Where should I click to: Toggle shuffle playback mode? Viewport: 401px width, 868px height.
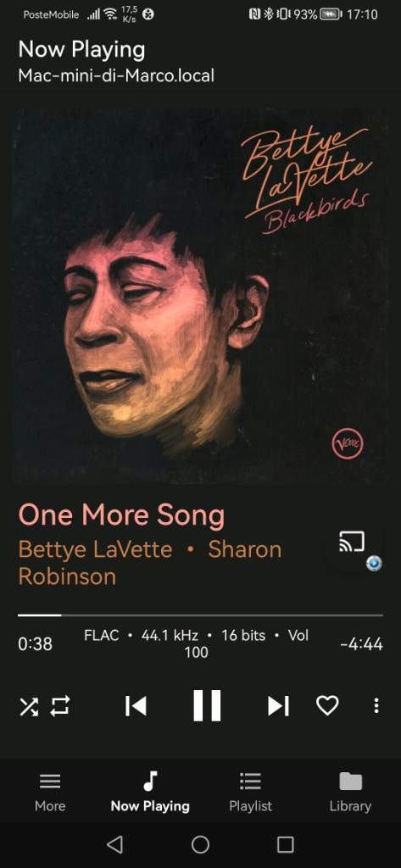30,706
